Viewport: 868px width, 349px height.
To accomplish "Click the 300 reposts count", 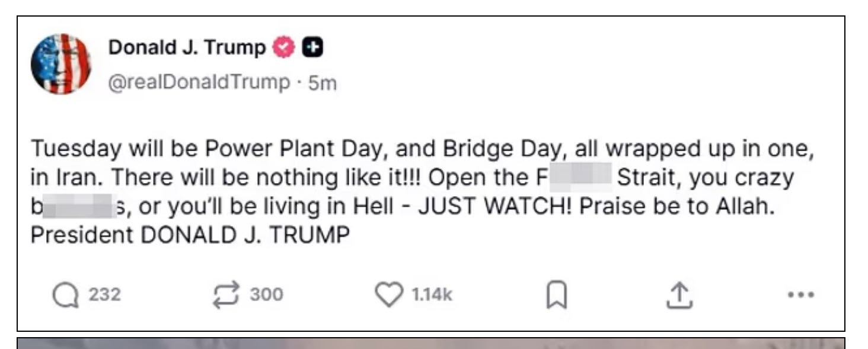I will click(x=266, y=294).
